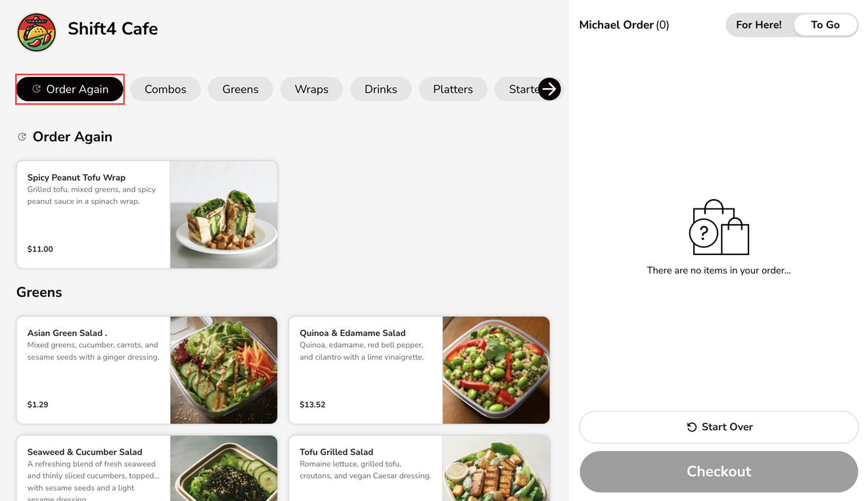Click the right arrow to reveal more categories

[549, 89]
